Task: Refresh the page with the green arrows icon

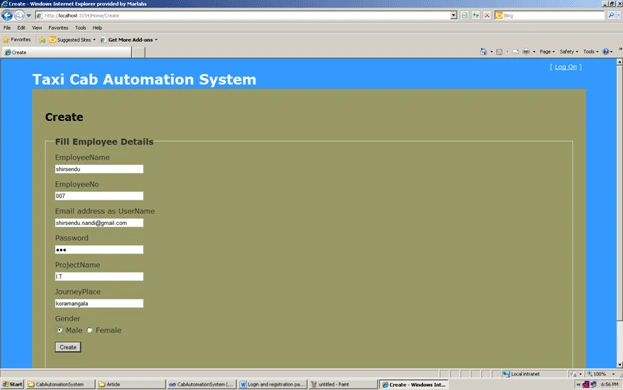Action: (476, 15)
